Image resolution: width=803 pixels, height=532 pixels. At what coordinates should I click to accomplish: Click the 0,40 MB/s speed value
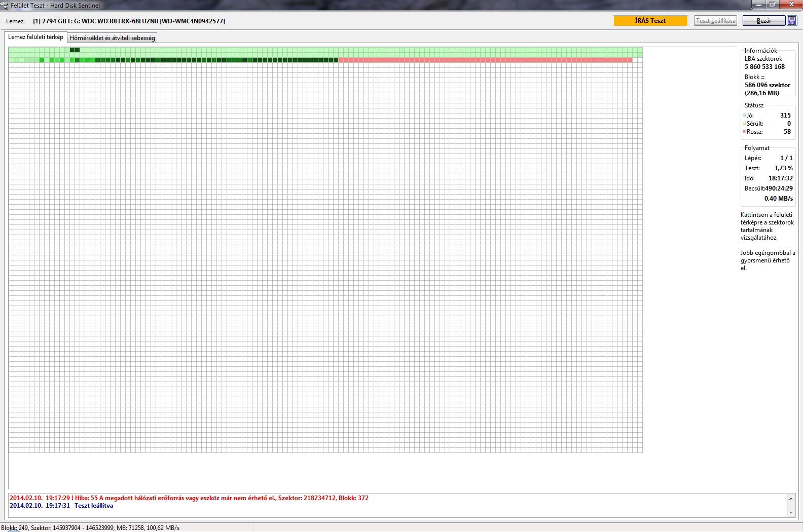(x=779, y=199)
